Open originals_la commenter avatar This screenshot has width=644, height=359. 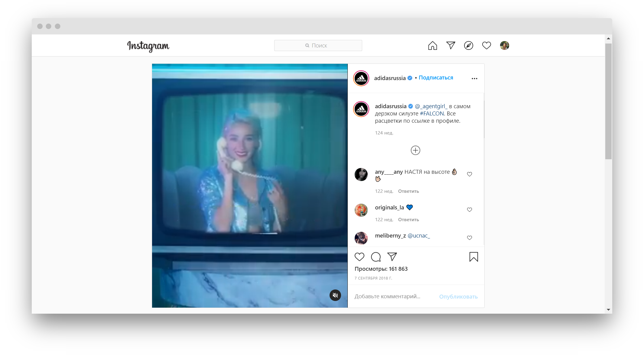(x=361, y=210)
